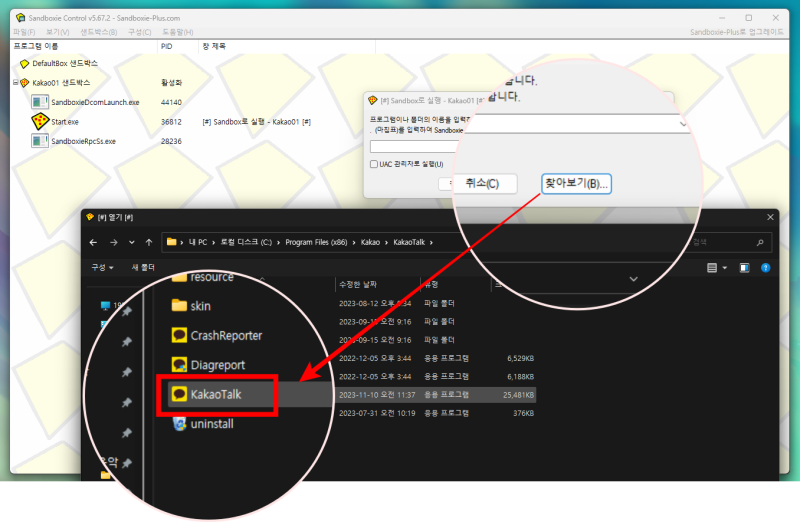The image size is (800, 522).
Task: Change view layout icon in file dialog
Action: (x=712, y=268)
